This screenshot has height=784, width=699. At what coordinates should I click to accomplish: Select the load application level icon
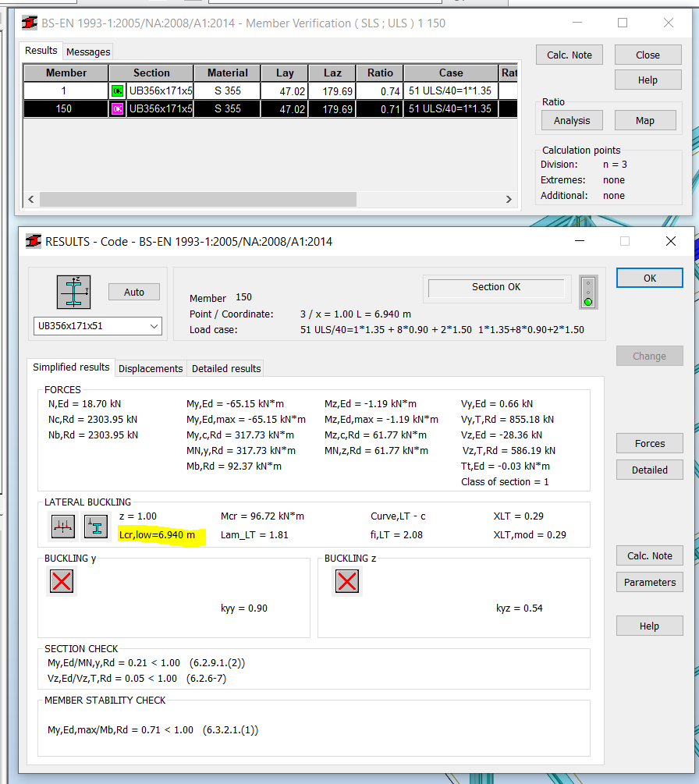(x=96, y=527)
